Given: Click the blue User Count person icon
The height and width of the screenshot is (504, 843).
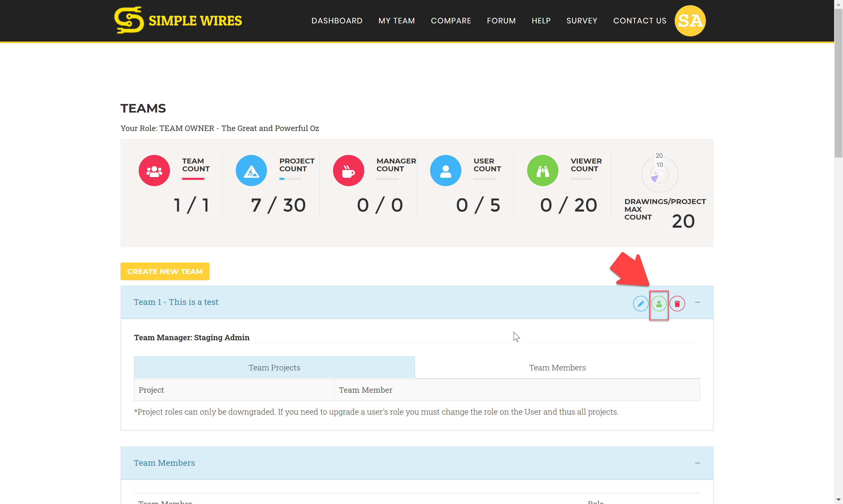Looking at the screenshot, I should [446, 171].
